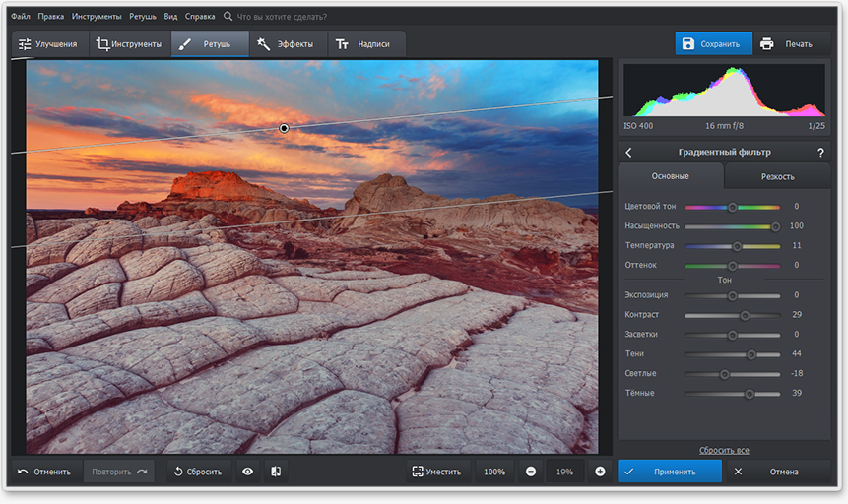Adjust the Оттенок slider
Screen dimensions: 848x504
tap(732, 266)
